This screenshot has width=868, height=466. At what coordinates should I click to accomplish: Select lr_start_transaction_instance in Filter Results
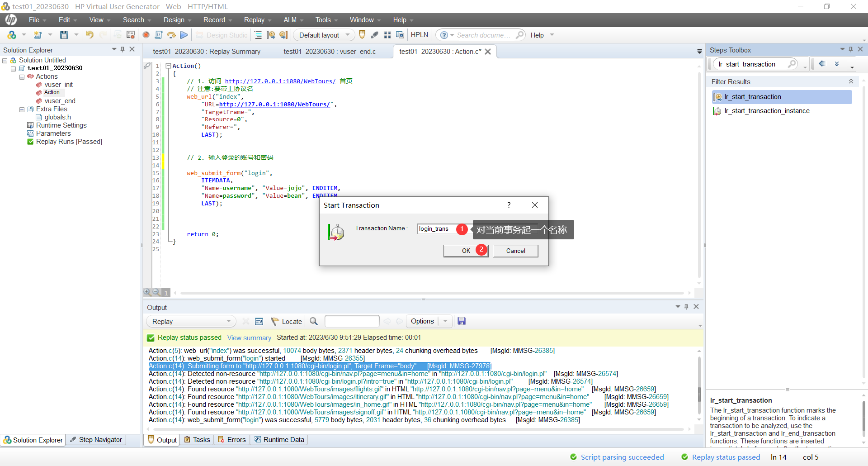[x=767, y=111]
